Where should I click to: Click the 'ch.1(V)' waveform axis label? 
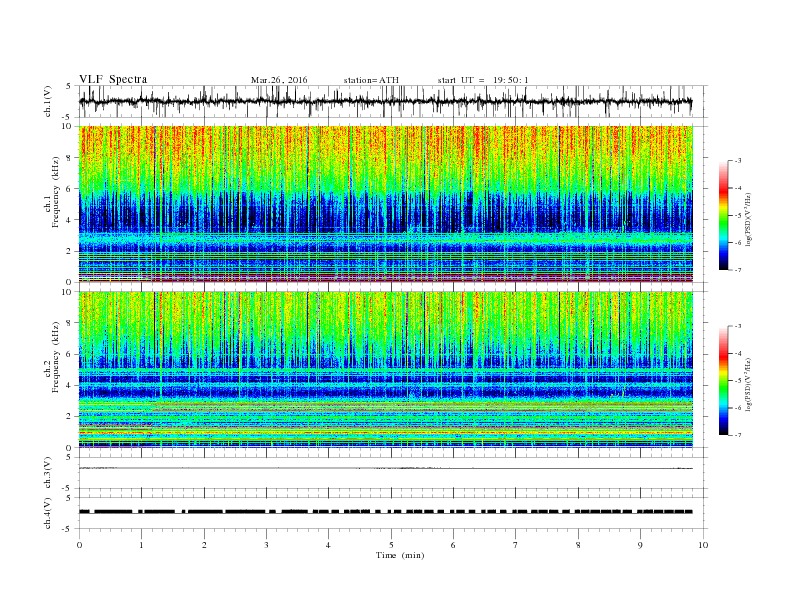pyautogui.click(x=47, y=101)
